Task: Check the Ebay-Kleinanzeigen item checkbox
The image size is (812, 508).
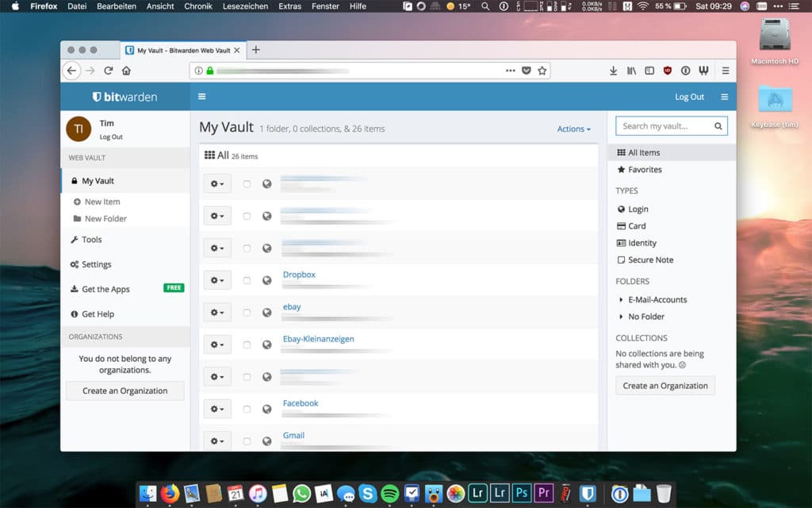Action: pos(247,344)
